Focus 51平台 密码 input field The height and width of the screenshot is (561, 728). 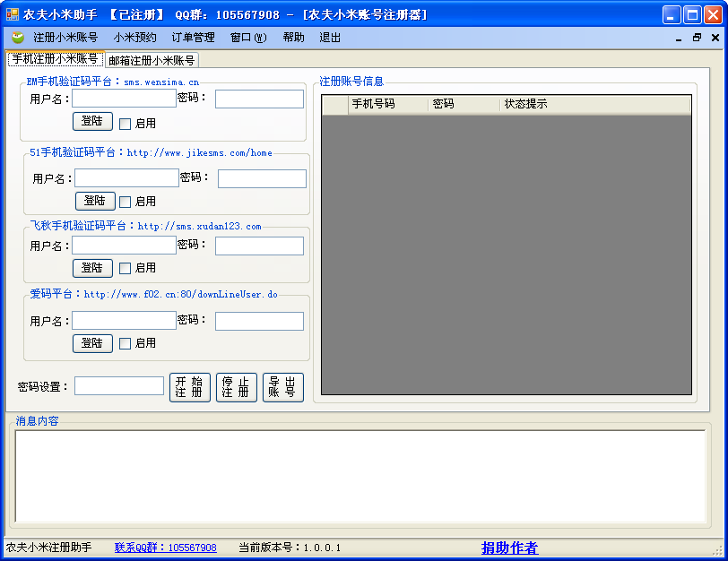point(263,178)
